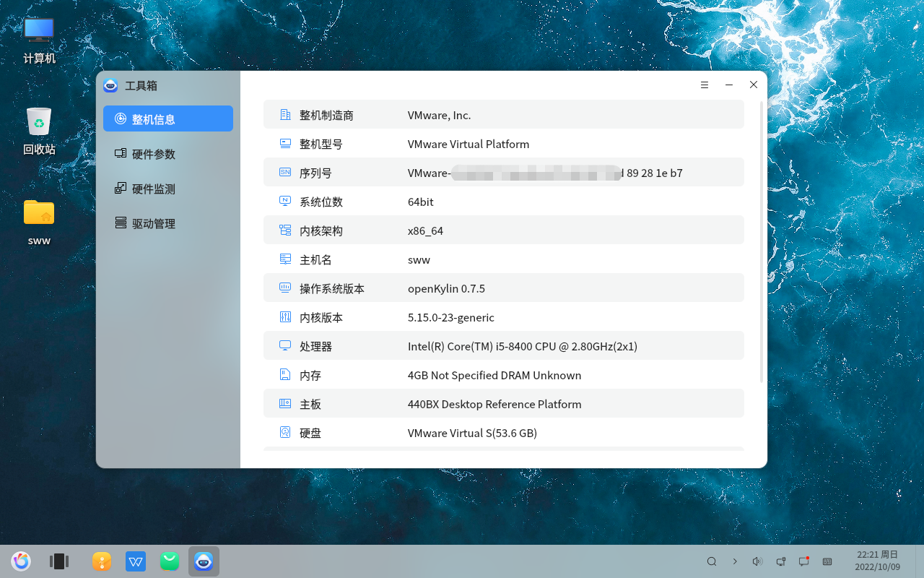
Task: Open the 计算机 desktop icon
Action: pyautogui.click(x=39, y=40)
